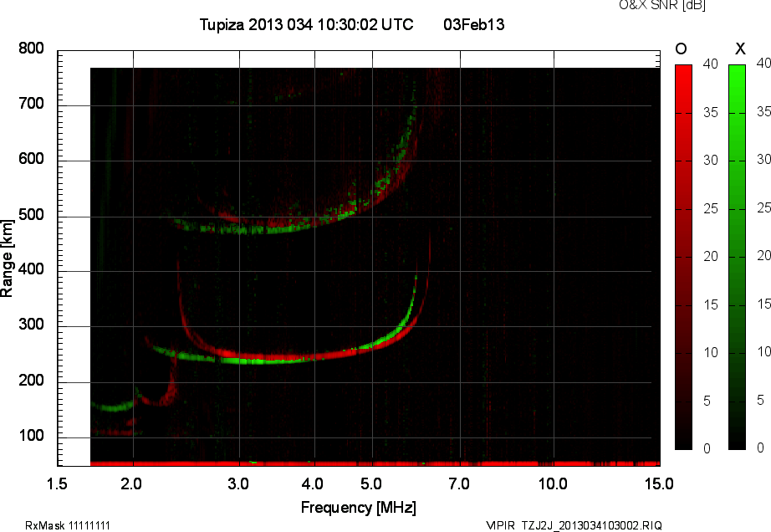The width and height of the screenshot is (771, 532).
Task: Click the 'O&X SNR [dB]' heading
Action: [661, 6]
